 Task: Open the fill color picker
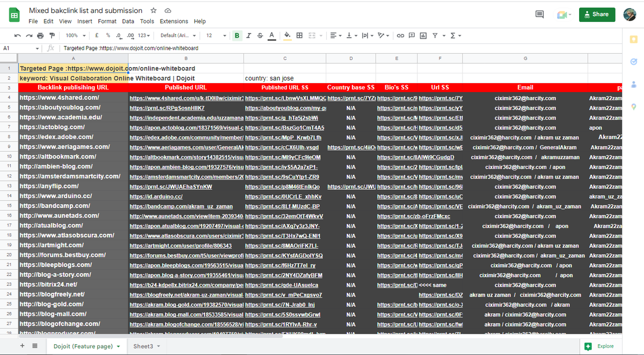287,35
